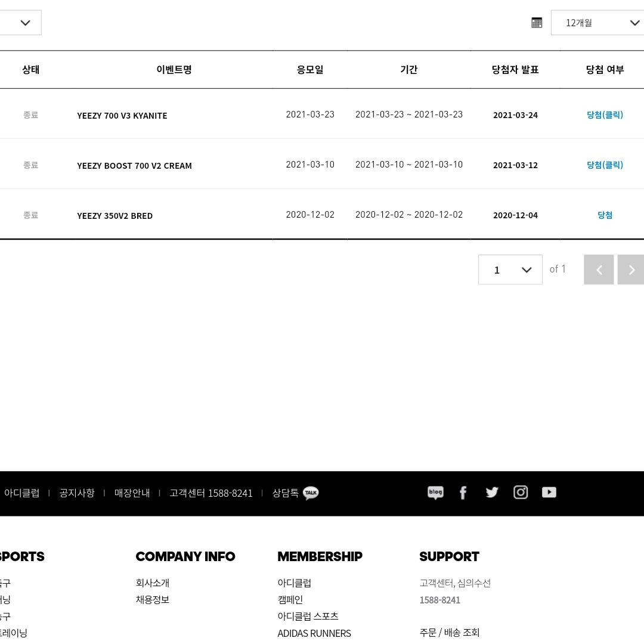Go to the next page arrow
This screenshot has width=644, height=644.
click(631, 270)
